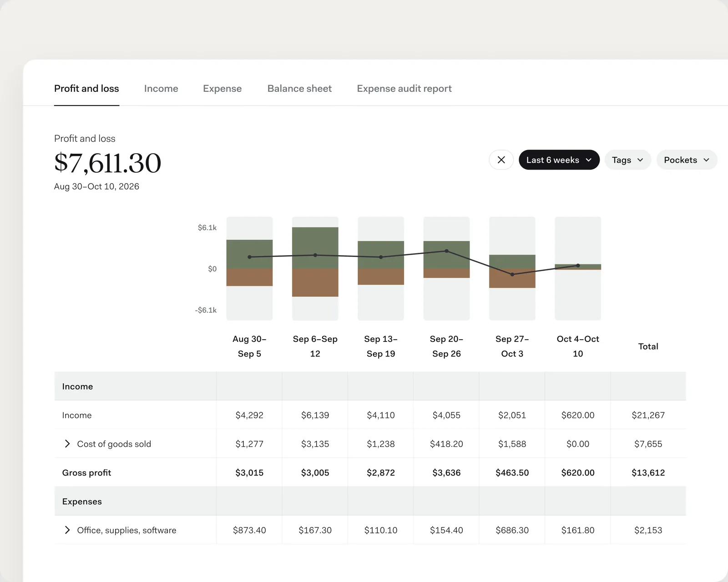Select the Profit and loss tab
The height and width of the screenshot is (582, 728).
coord(86,89)
